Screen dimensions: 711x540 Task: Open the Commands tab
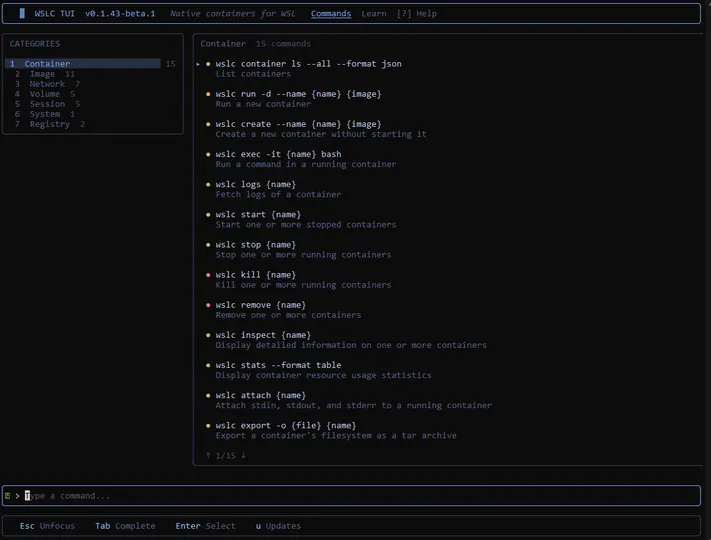coord(331,14)
